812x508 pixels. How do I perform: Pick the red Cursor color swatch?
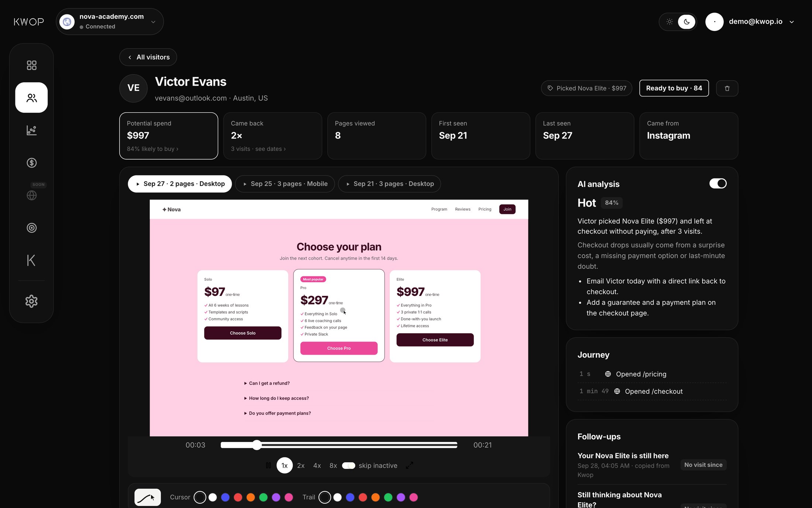pos(238,497)
